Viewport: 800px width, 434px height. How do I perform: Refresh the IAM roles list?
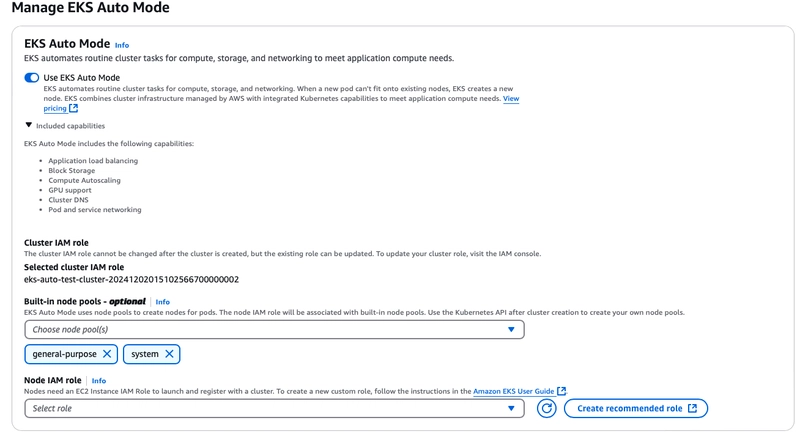[546, 408]
